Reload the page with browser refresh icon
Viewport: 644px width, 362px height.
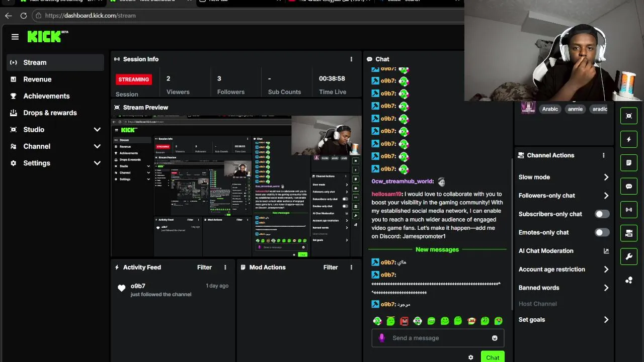24,16
